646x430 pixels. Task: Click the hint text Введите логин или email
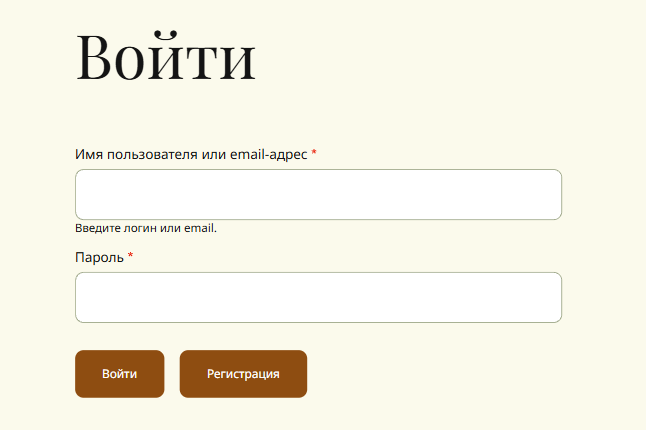[x=146, y=228]
